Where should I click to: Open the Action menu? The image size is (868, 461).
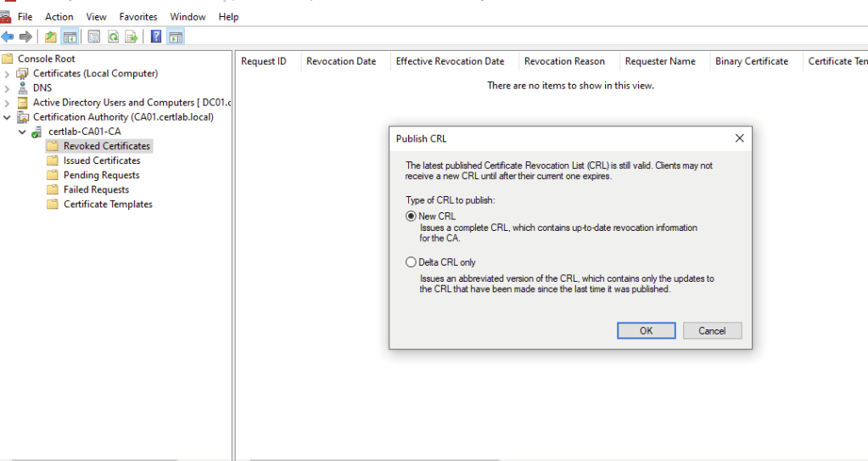[59, 17]
